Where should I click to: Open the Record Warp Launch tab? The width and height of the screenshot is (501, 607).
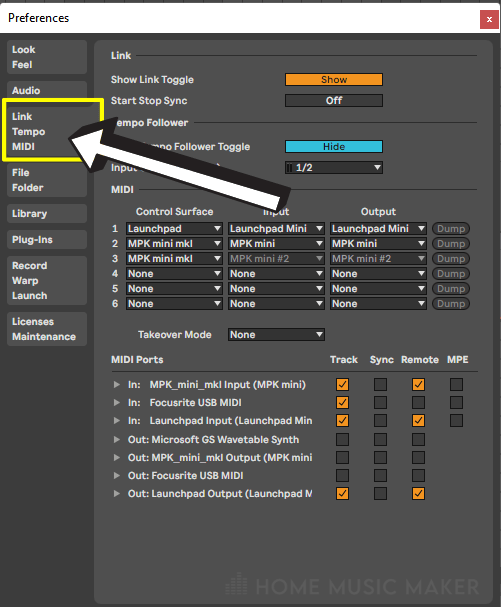tap(47, 280)
